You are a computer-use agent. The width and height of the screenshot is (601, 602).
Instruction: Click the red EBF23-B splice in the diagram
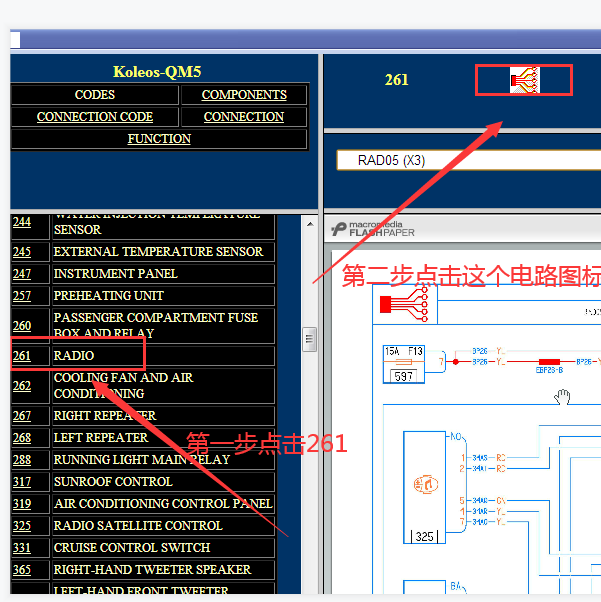(549, 362)
